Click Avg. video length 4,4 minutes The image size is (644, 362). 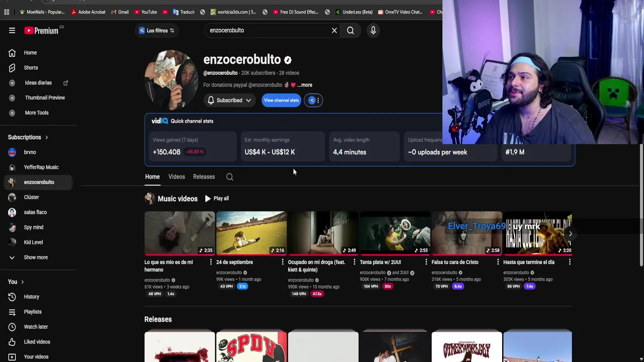(x=365, y=146)
